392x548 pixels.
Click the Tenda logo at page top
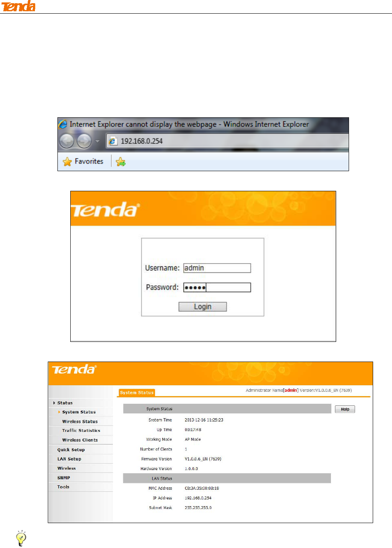tap(18, 6)
